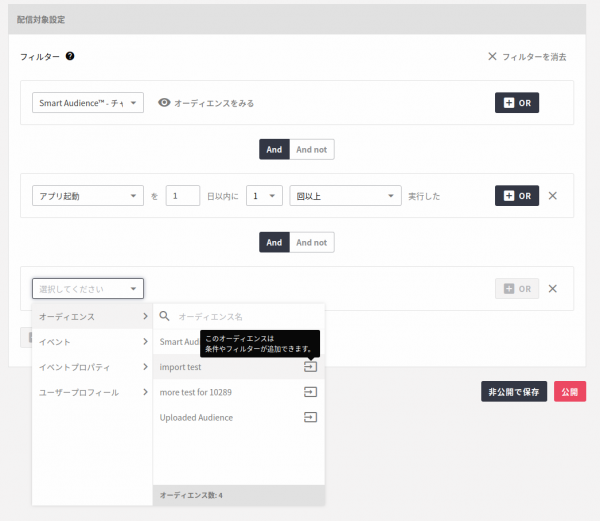Click the search magnifier icon in audience list
Image resolution: width=600 pixels, height=521 pixels.
click(166, 316)
